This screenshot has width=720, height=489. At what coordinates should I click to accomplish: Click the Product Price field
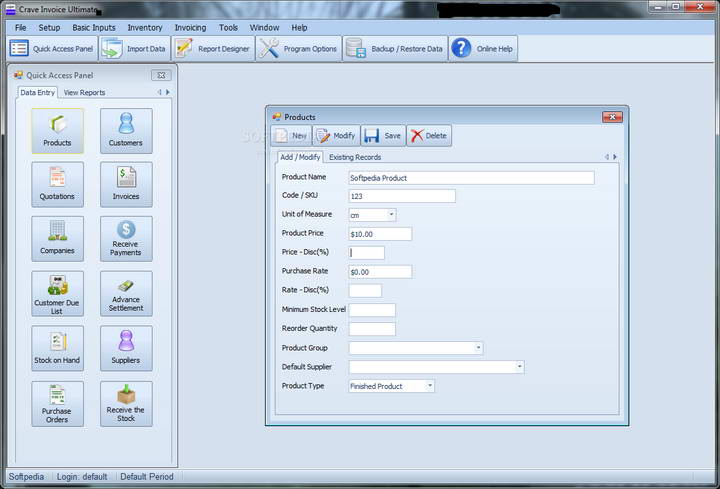[x=380, y=234]
